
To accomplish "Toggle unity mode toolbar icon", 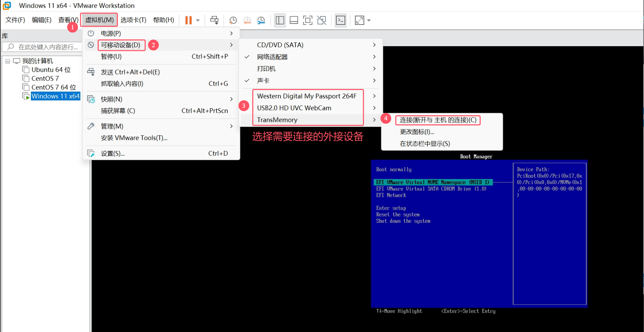I will coord(322,20).
